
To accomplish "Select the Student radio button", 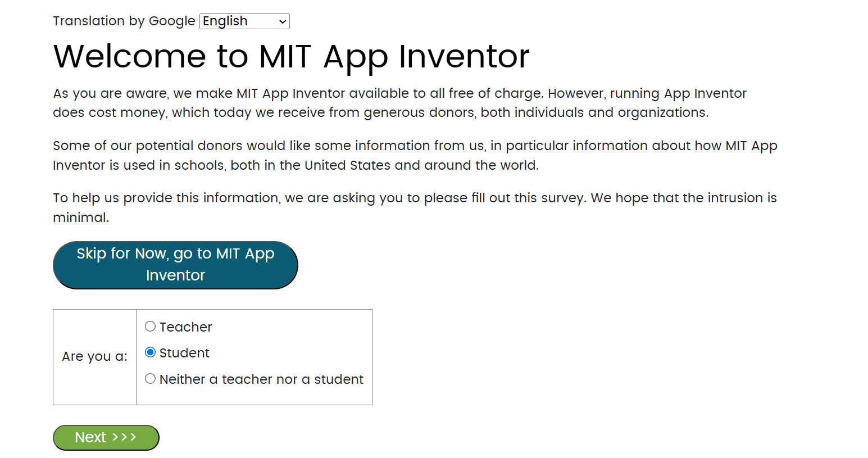I will [x=150, y=352].
